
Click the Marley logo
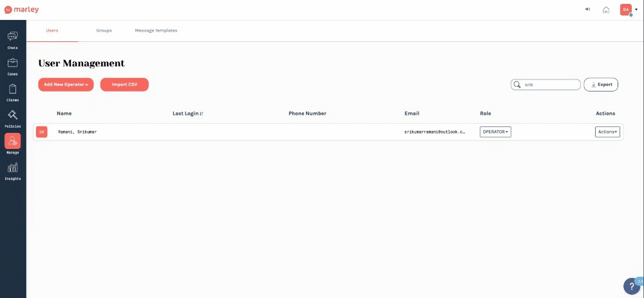[22, 10]
